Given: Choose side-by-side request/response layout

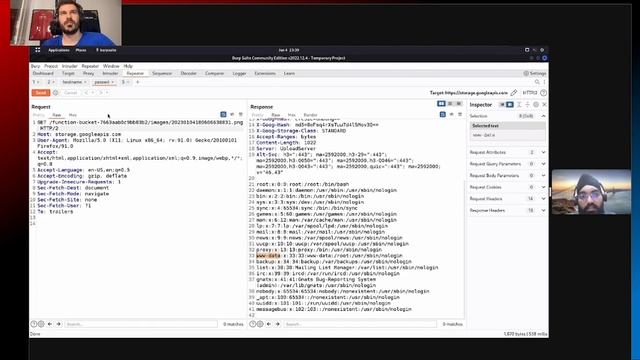Looking at the screenshot, I should point(441,104).
